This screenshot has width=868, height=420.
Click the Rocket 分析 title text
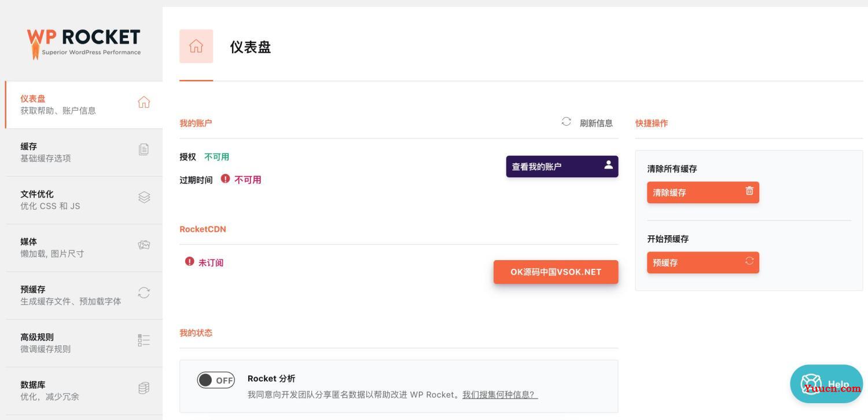coord(271,378)
